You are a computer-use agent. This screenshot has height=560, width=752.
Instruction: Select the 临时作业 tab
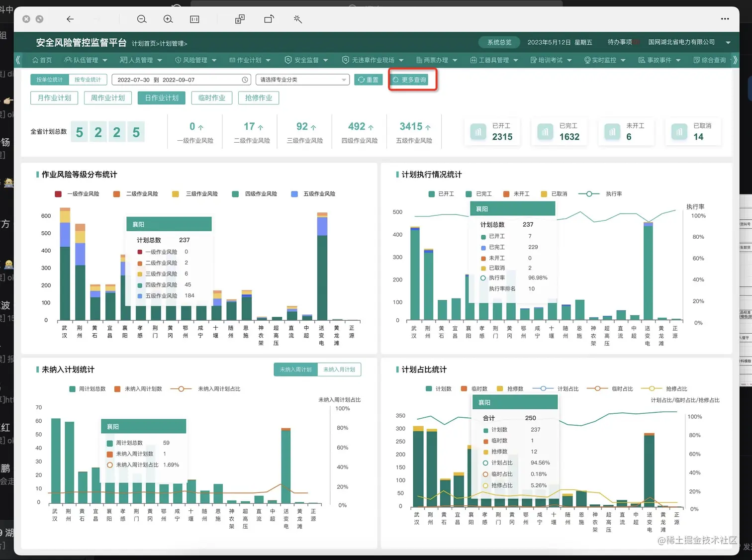point(212,98)
